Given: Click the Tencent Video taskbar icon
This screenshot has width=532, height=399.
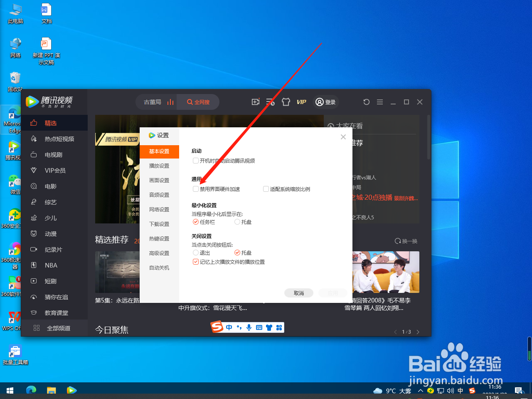Looking at the screenshot, I should tap(71, 391).
